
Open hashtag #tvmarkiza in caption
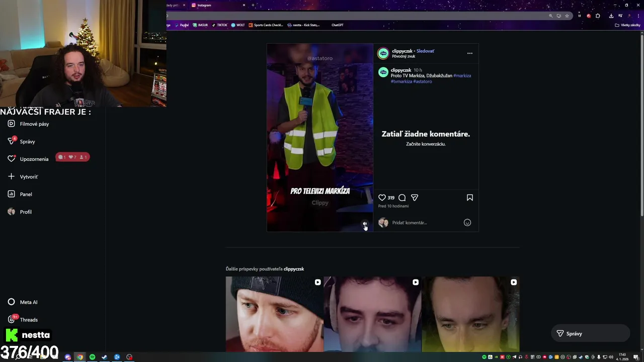[x=401, y=81]
